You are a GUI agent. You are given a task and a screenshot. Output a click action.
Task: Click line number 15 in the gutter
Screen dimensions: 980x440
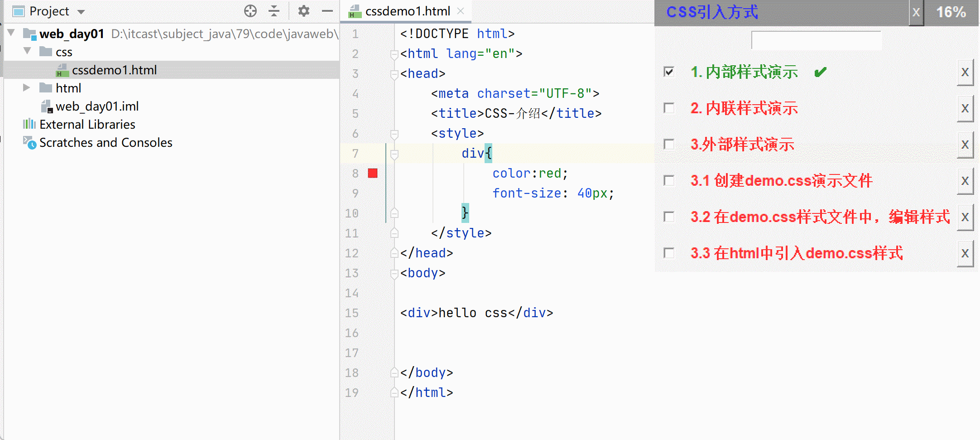(x=352, y=313)
